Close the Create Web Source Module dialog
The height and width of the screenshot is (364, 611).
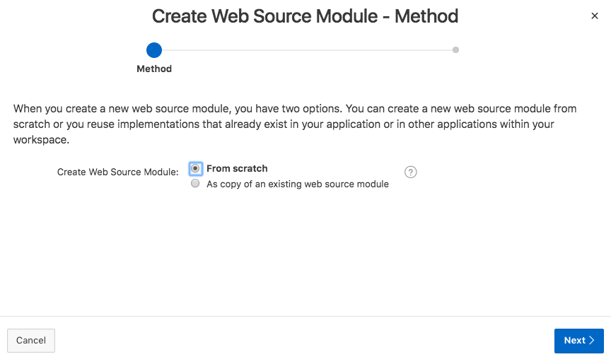click(595, 16)
